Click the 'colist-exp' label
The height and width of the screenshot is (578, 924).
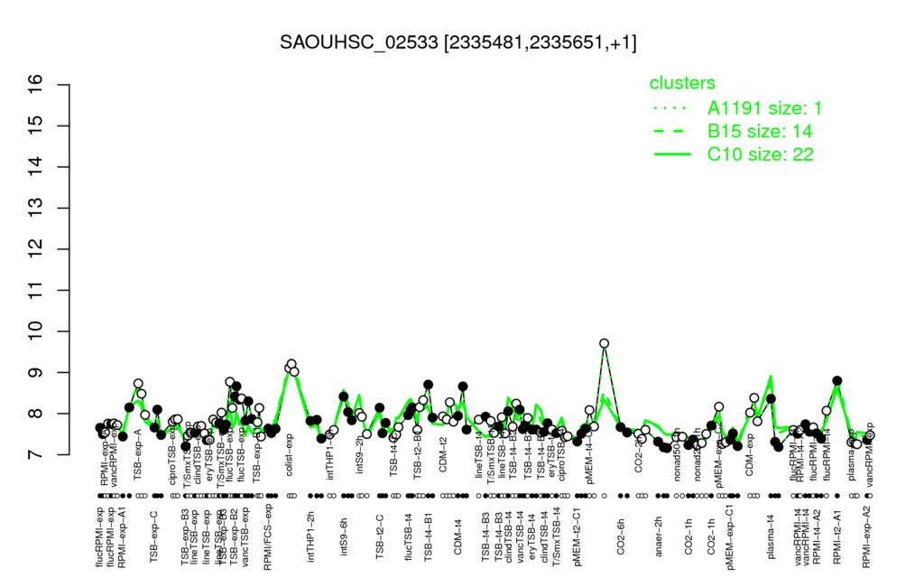pyautogui.click(x=289, y=453)
